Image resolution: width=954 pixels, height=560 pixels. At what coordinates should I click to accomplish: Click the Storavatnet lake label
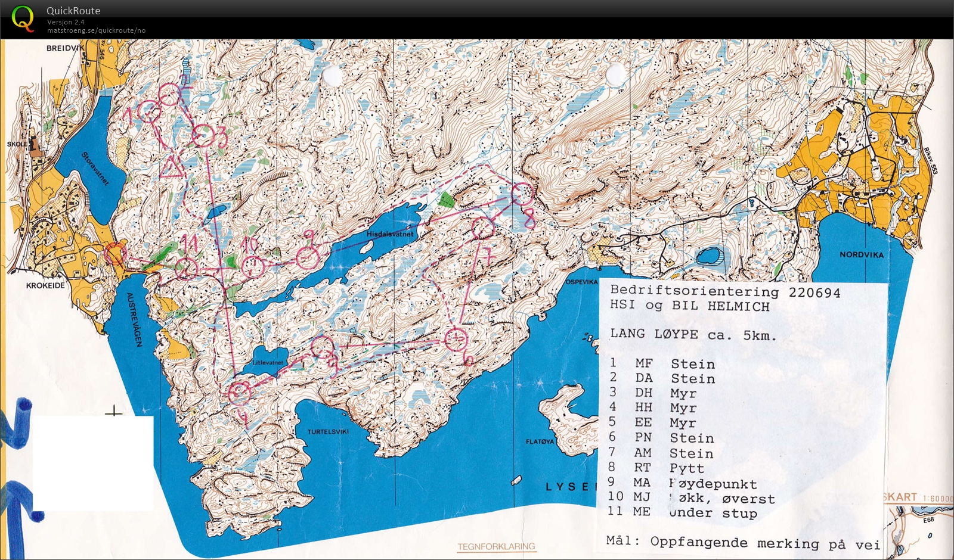(x=95, y=169)
